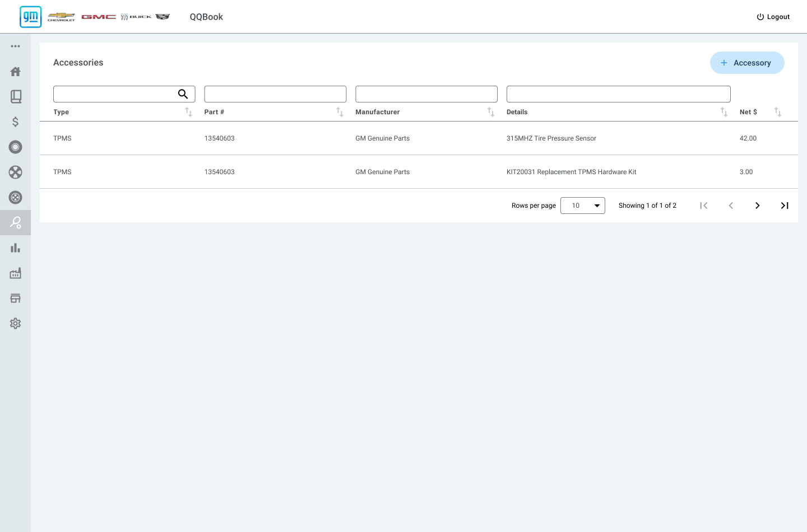Click the add Accessory button
Image resolution: width=807 pixels, height=532 pixels.
pos(746,63)
